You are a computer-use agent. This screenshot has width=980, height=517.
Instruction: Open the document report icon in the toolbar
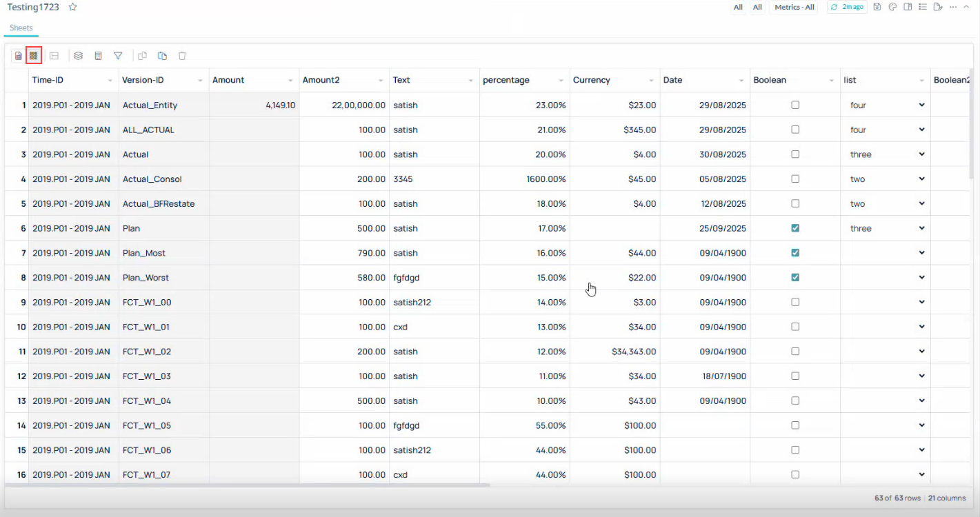click(x=17, y=56)
